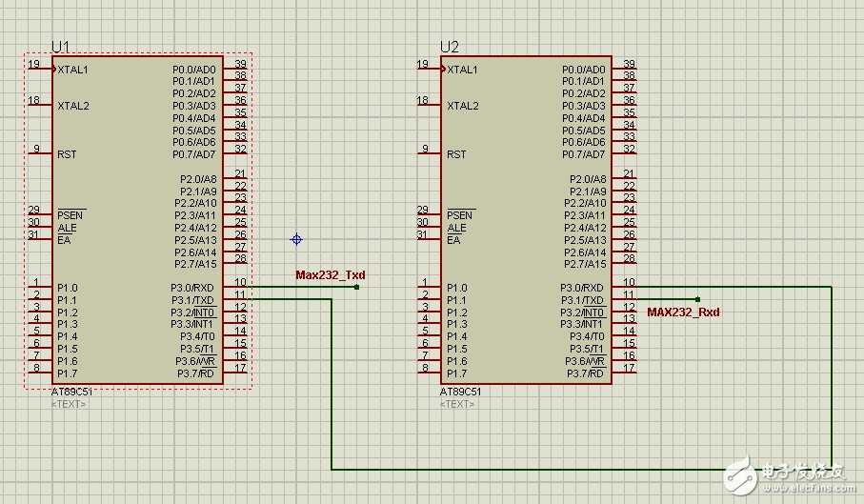
Task: Click the XTAL2 pin on U2
Action: [463, 106]
